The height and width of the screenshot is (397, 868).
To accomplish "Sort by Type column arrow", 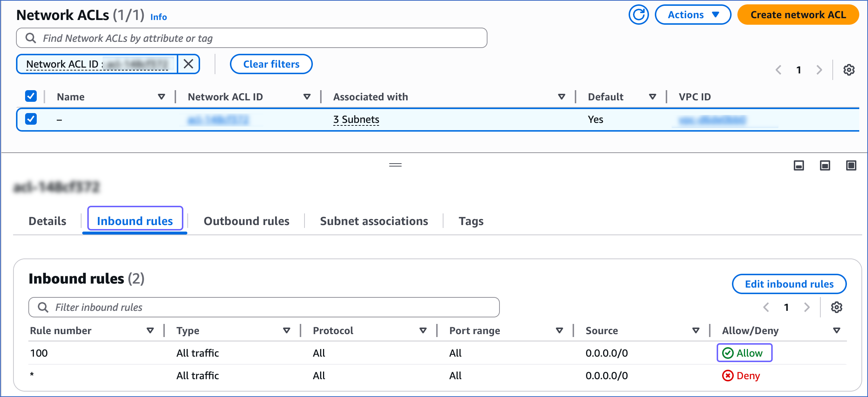I will click(287, 330).
